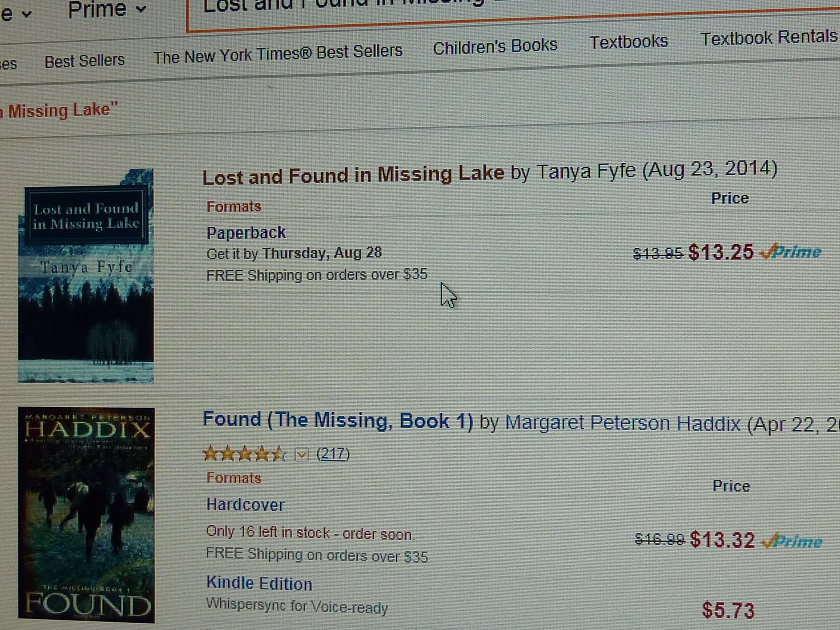Click the Margaret Peterson Haddix author link

622,423
